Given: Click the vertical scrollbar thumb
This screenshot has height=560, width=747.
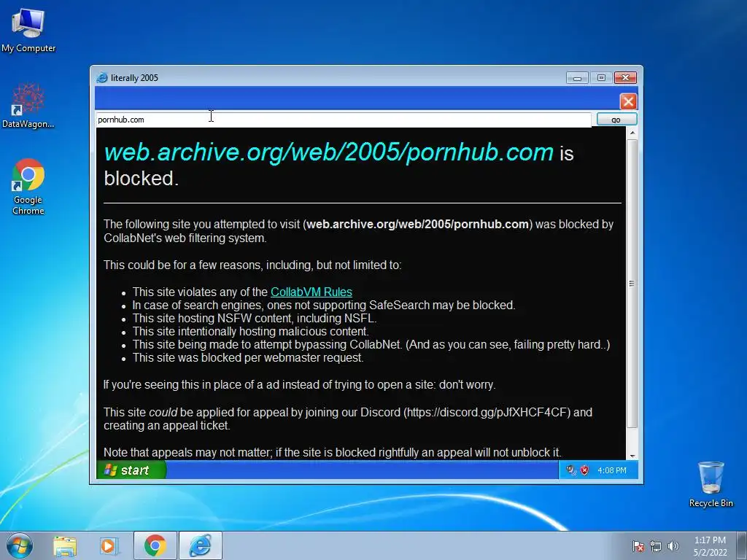Looking at the screenshot, I should 632,284.
